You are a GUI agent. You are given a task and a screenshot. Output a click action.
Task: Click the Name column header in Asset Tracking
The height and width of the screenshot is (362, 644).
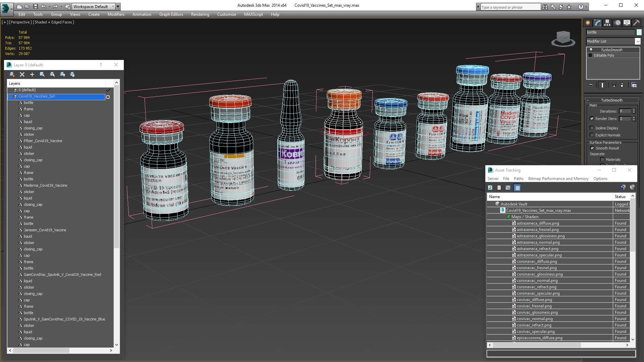pos(549,197)
